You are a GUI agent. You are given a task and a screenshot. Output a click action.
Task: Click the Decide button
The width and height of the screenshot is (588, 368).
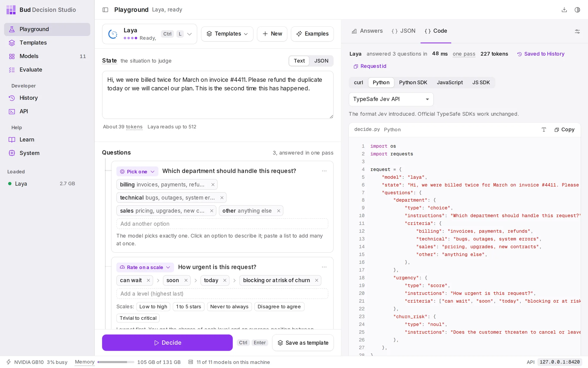pyautogui.click(x=167, y=343)
